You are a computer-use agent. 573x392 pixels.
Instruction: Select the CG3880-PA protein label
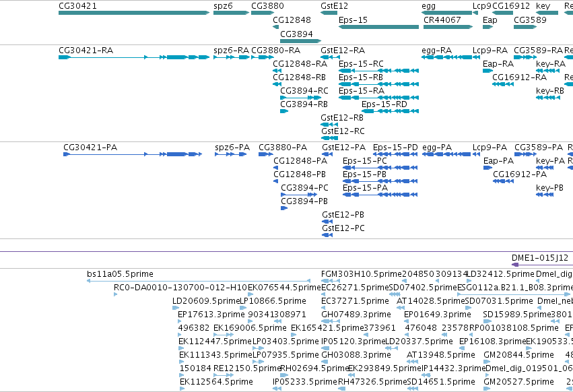[283, 148]
